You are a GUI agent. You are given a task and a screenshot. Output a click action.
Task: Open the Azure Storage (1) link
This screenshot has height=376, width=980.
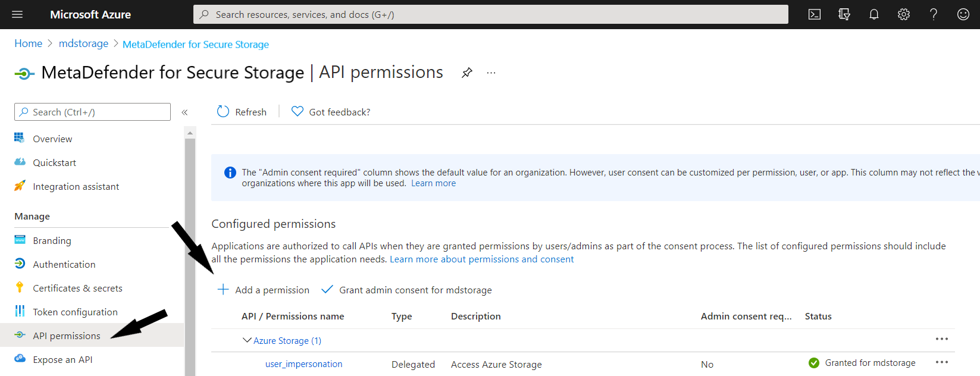pos(287,341)
